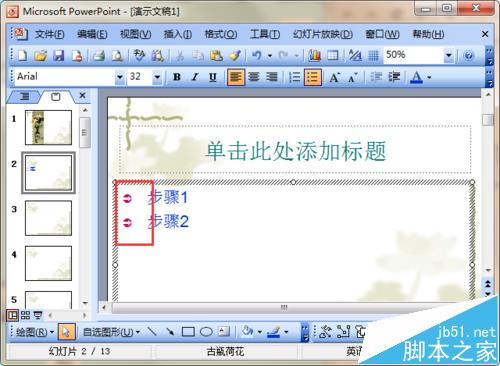
Task: Open the font size 32 dropdown
Action: coord(157,77)
